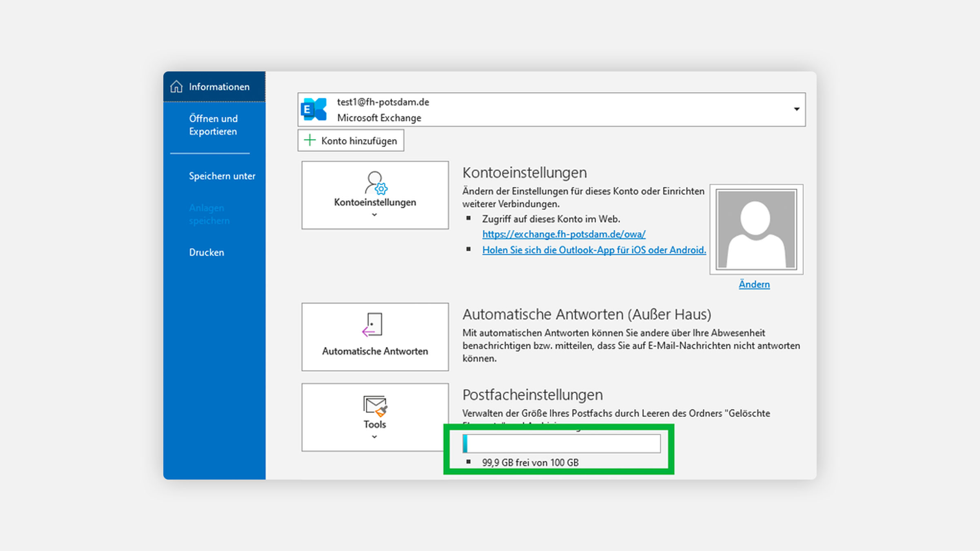The image size is (980, 551).
Task: Open the Informationen sidebar tab
Action: click(219, 87)
